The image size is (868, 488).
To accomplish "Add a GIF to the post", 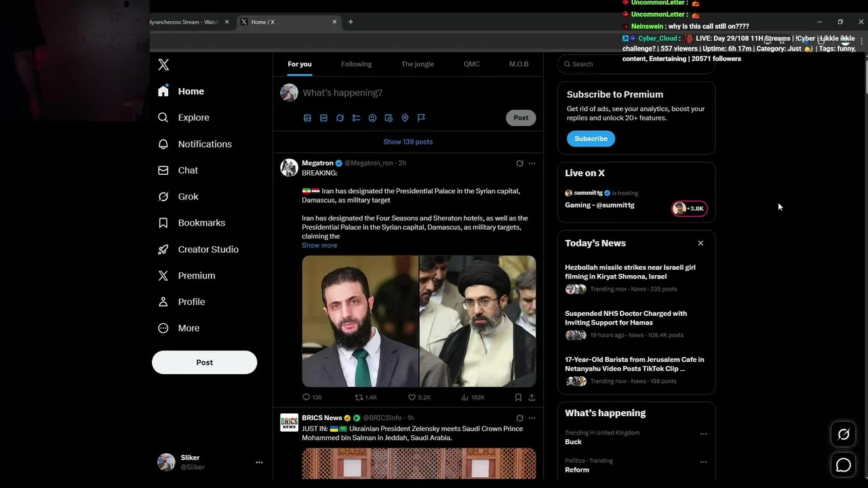I will click(323, 118).
